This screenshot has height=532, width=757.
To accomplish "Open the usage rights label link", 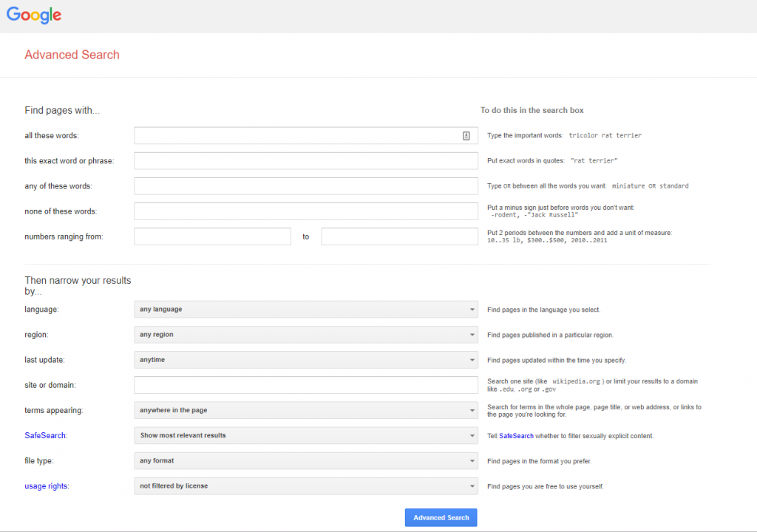I will click(46, 486).
